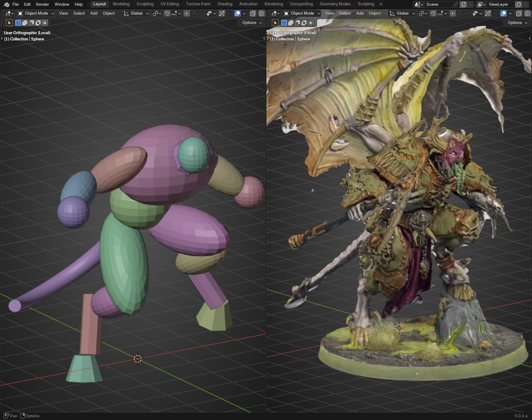
Task: Open Global transform orientation dropdown in left viewport
Action: [136, 13]
